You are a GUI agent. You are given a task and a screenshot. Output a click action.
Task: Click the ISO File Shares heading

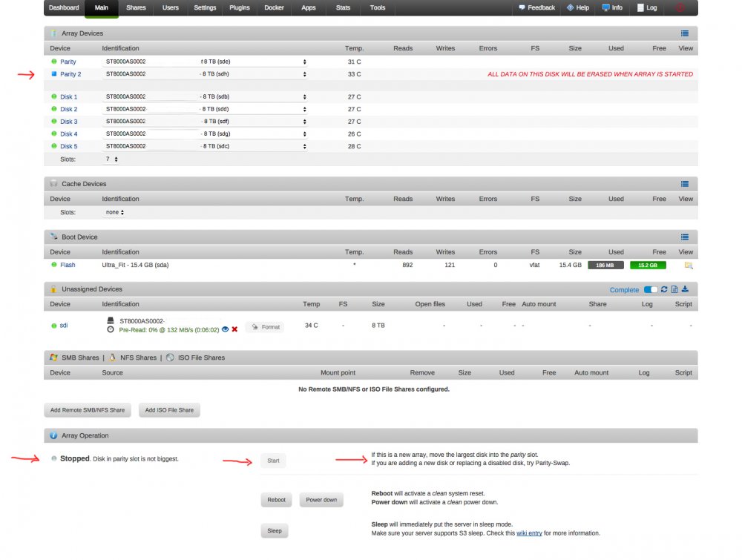[x=201, y=358]
